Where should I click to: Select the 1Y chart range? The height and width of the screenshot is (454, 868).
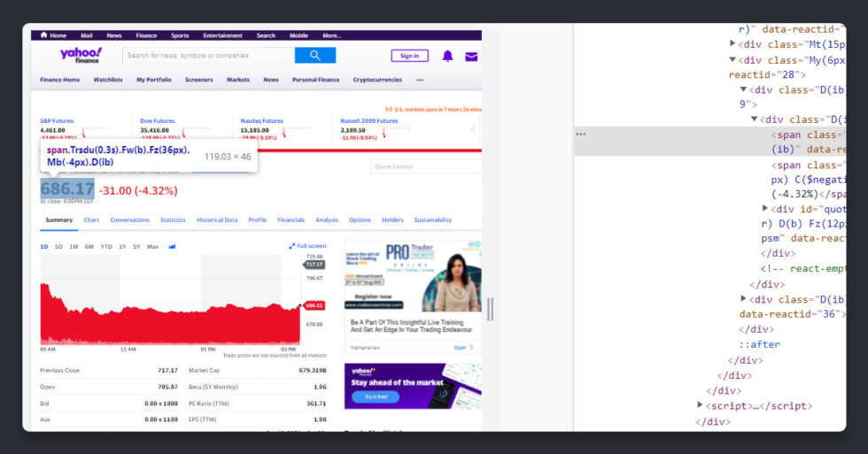click(x=122, y=247)
